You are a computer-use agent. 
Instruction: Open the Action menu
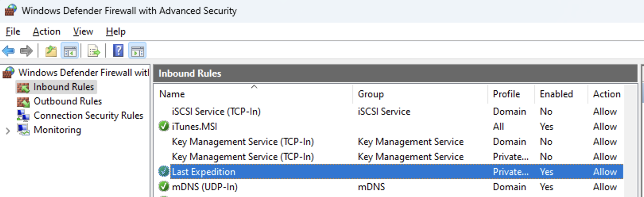point(46,31)
